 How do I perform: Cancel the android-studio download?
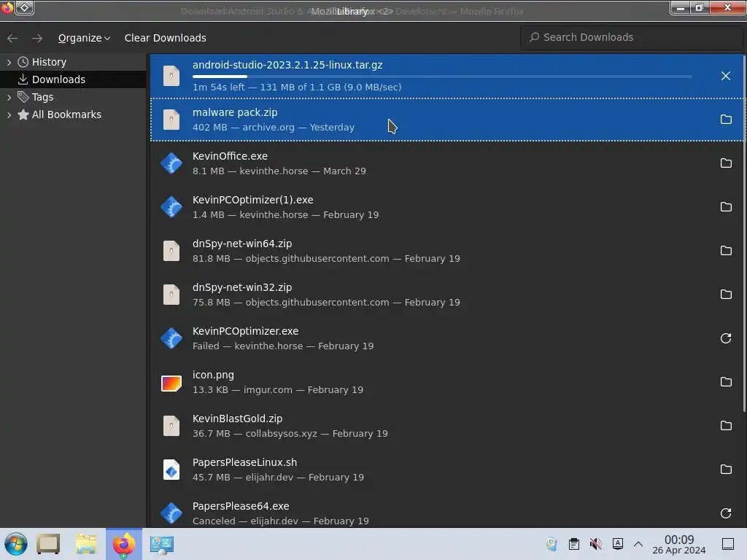click(x=725, y=76)
